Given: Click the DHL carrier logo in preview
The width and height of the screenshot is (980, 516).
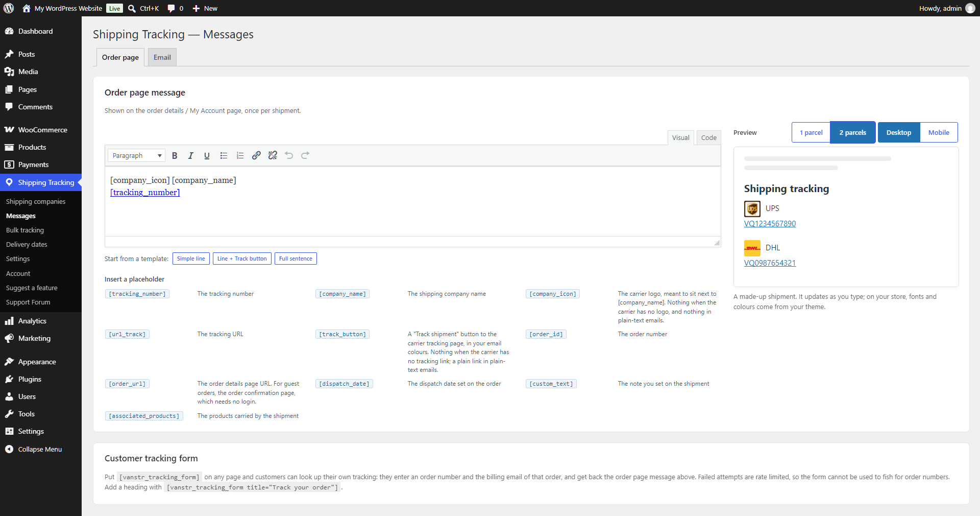Looking at the screenshot, I should point(752,248).
